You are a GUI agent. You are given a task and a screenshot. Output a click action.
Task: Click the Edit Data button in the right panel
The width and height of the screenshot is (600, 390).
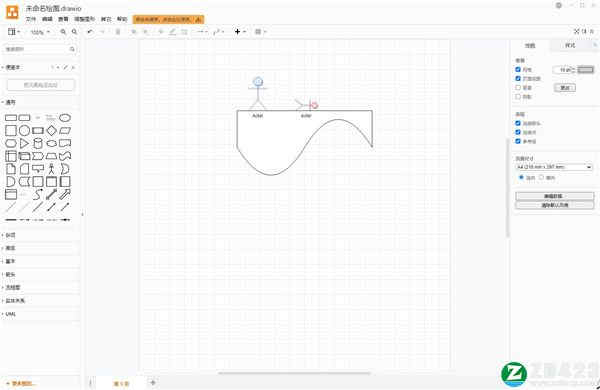(x=554, y=196)
